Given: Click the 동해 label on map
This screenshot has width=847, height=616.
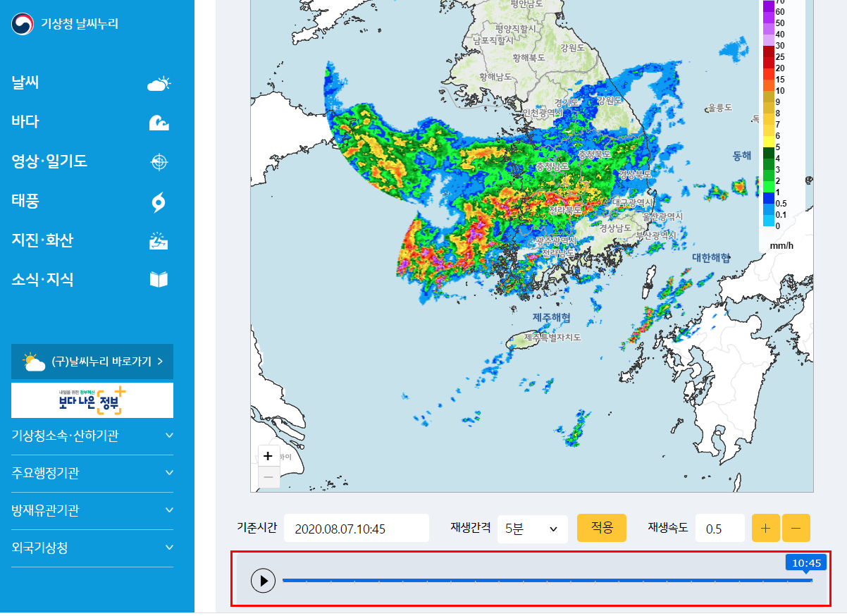Looking at the screenshot, I should 742,155.
